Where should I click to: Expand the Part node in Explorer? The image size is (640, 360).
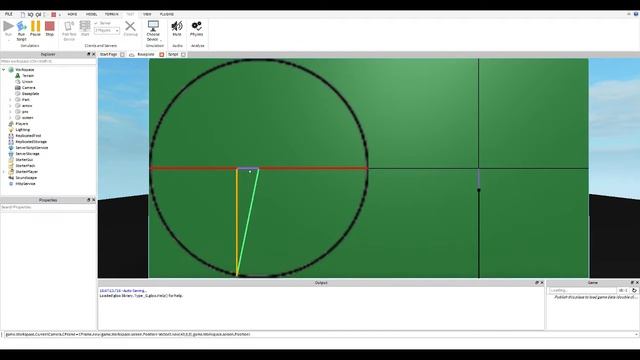[10, 100]
